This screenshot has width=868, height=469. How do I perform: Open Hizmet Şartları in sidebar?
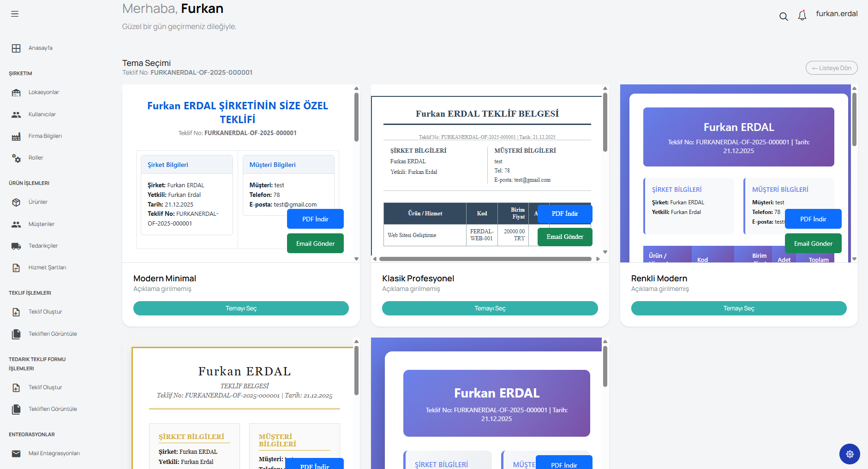click(x=47, y=267)
